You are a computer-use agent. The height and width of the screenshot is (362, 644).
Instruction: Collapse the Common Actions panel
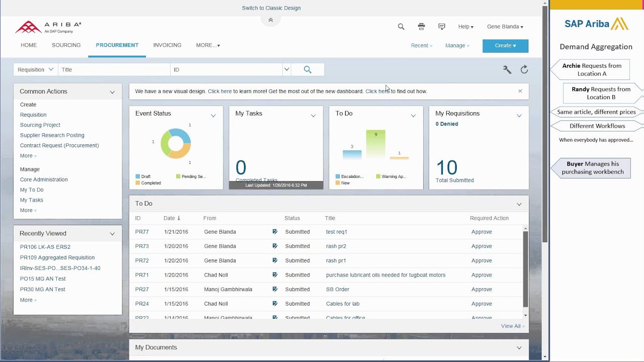[x=112, y=92]
